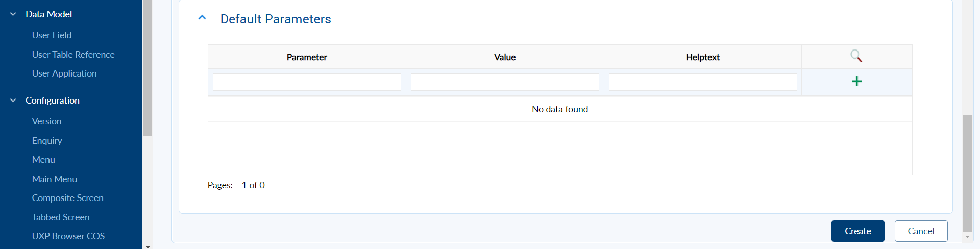Select Main Menu in sidebar
Image resolution: width=980 pixels, height=249 pixels.
[x=55, y=179]
